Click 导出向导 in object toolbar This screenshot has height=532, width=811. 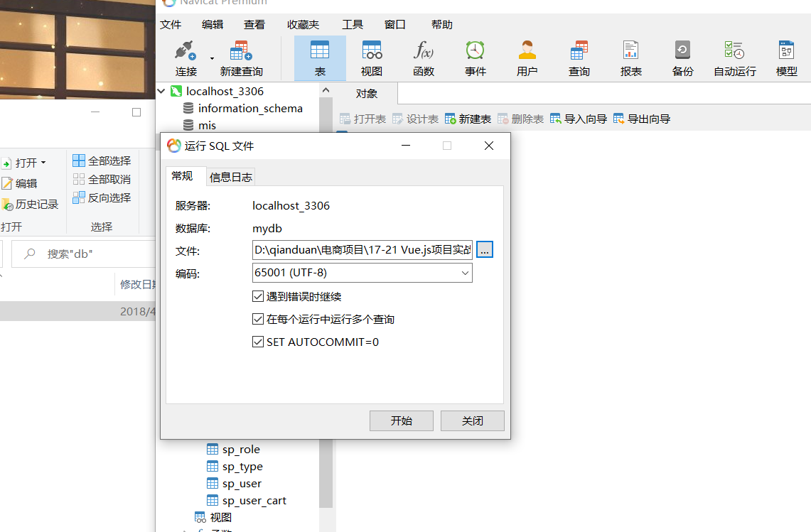[x=642, y=119]
